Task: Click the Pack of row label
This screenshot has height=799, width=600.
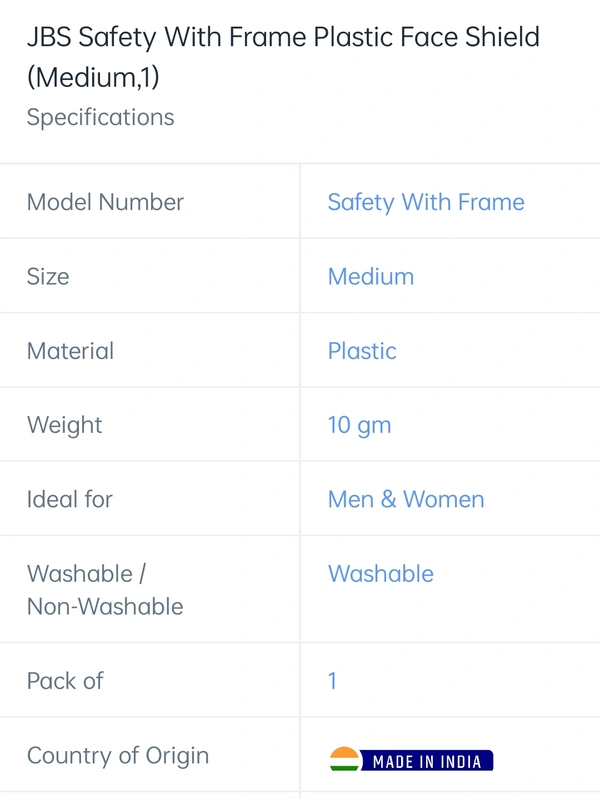Action: click(x=65, y=681)
